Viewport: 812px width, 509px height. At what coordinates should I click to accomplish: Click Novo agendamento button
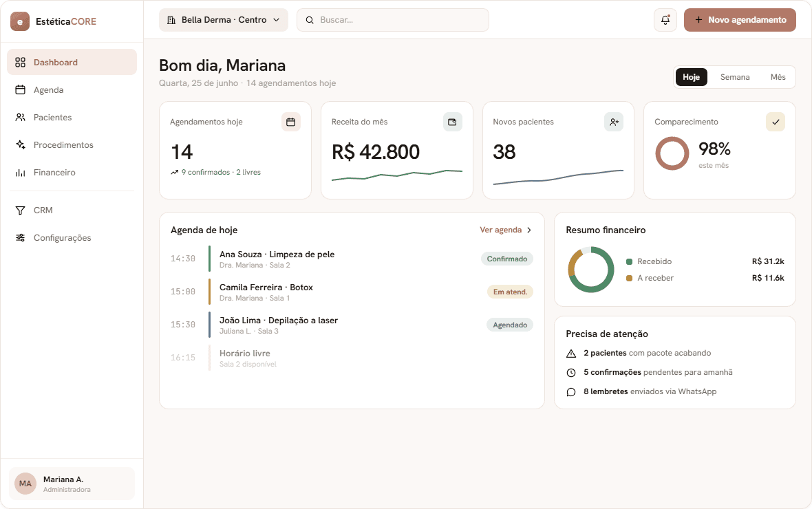740,20
